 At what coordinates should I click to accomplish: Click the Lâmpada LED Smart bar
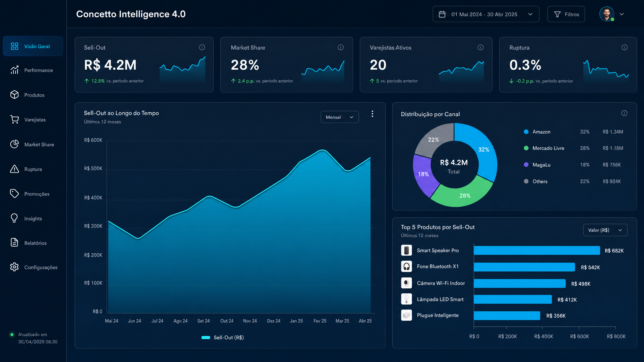(513, 299)
